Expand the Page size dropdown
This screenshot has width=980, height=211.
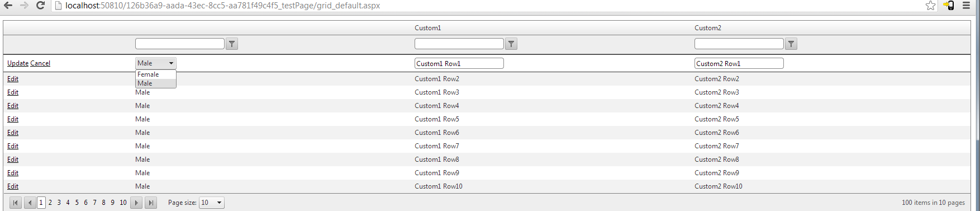212,203
